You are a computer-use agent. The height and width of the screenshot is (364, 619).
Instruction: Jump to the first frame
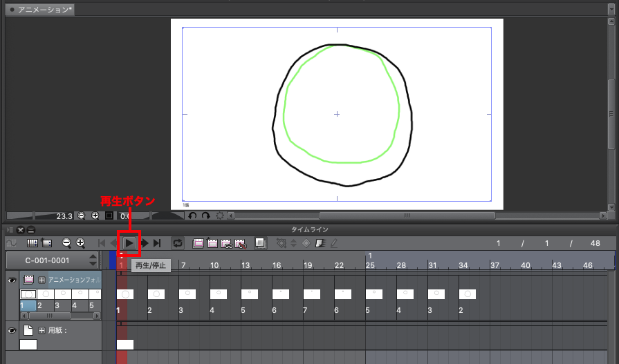tap(102, 243)
